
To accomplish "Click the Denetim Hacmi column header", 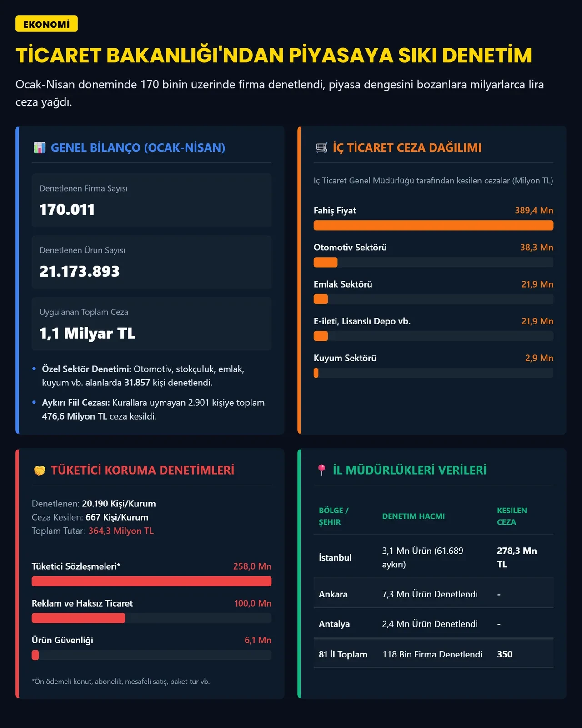I will pyautogui.click(x=413, y=516).
